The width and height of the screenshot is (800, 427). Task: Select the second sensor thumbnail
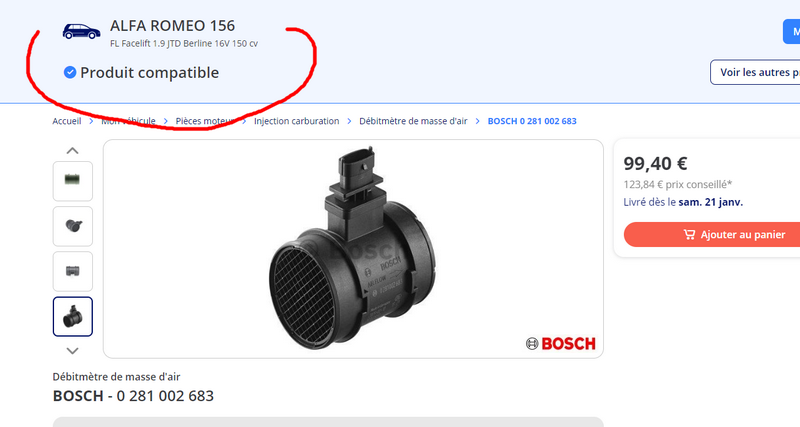(x=73, y=226)
